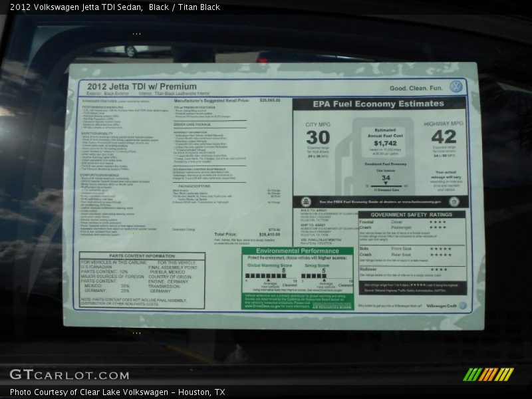Click 'PUEBLA, MEXICO' final assembly point
532x399 pixels.
(168, 272)
